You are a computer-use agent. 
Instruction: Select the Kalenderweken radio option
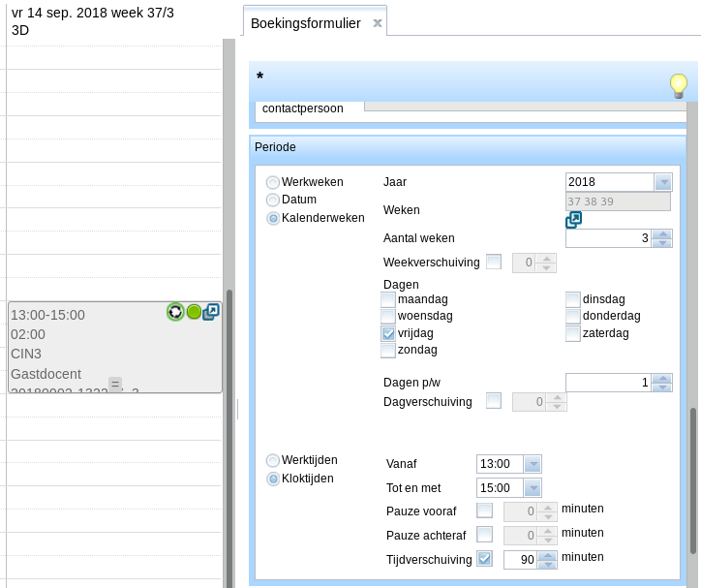click(272, 218)
